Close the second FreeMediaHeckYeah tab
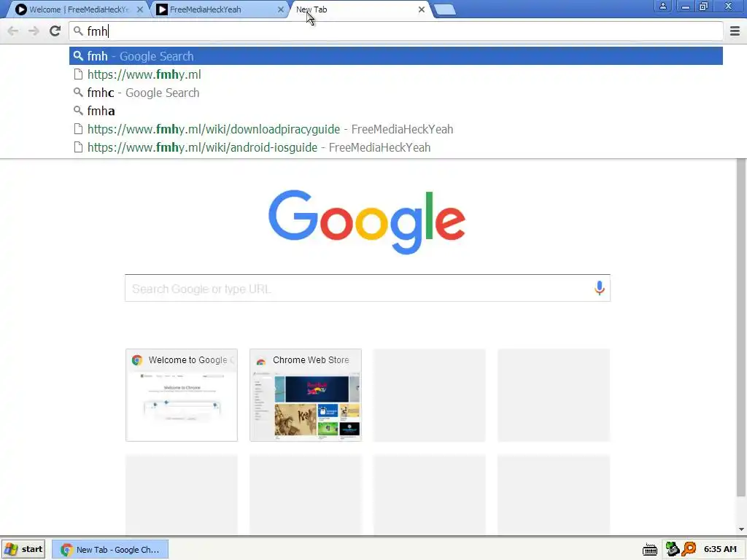Viewport: 747px width, 560px height. click(281, 9)
